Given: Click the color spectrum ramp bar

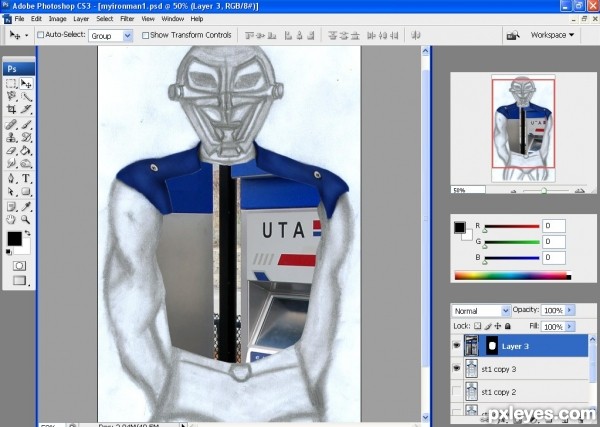Looking at the screenshot, I should pos(513,275).
